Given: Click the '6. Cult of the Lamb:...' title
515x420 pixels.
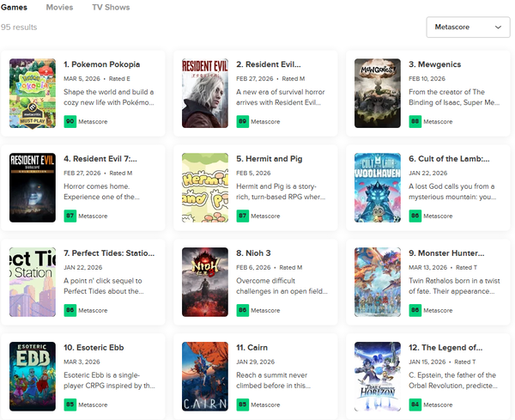Looking at the screenshot, I should pyautogui.click(x=449, y=159).
